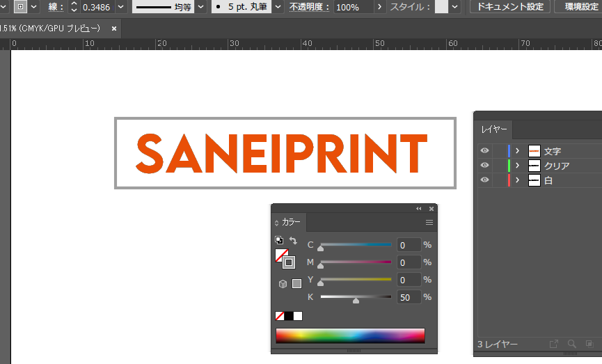This screenshot has height=364, width=602.
Task: Click the Y yellow slider track
Action: click(x=356, y=279)
